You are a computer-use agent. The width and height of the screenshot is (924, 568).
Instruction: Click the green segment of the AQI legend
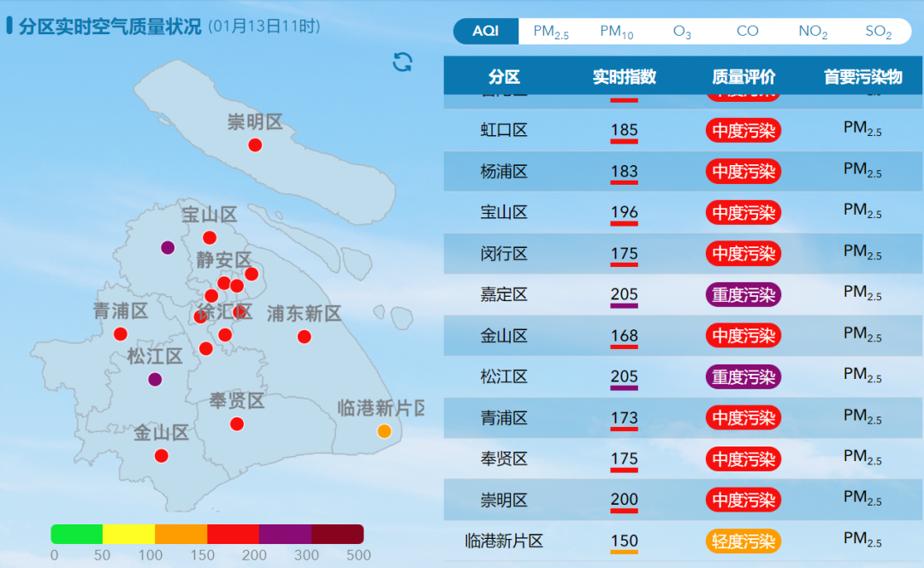tap(77, 535)
